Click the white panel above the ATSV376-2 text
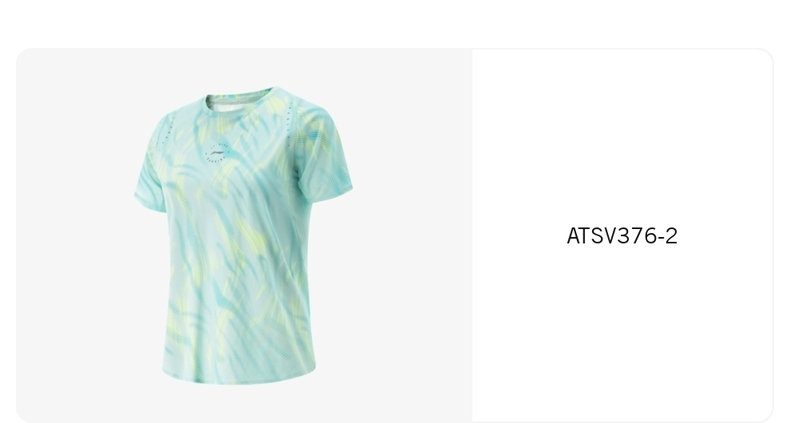The image size is (790, 423). click(622, 136)
